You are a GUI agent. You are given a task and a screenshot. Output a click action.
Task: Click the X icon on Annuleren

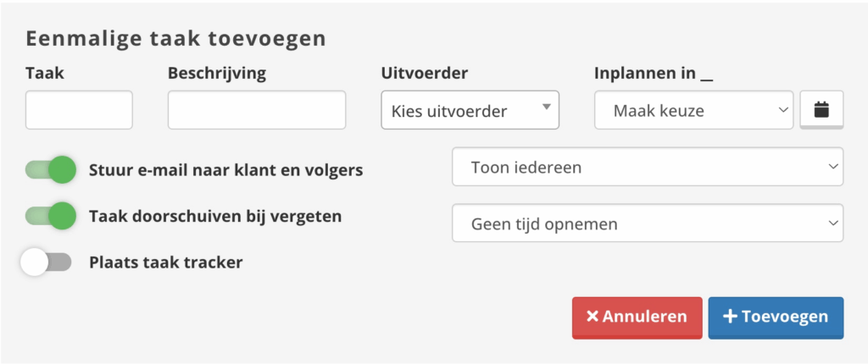(x=593, y=317)
